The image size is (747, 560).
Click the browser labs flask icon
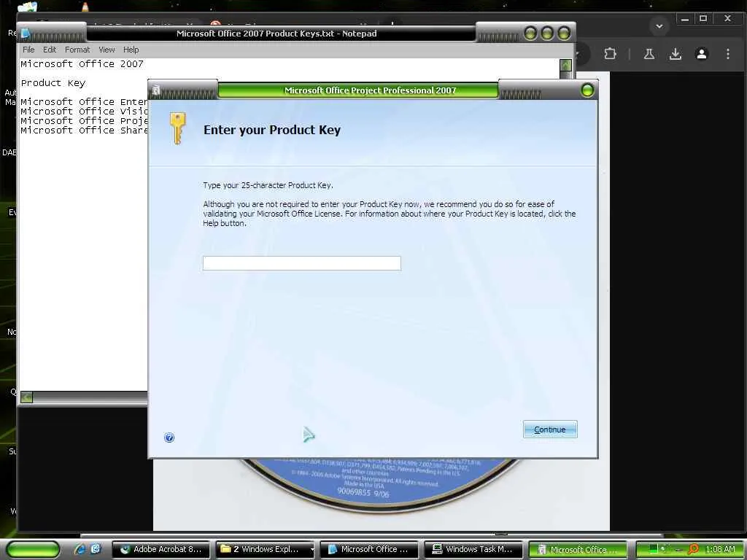click(649, 54)
